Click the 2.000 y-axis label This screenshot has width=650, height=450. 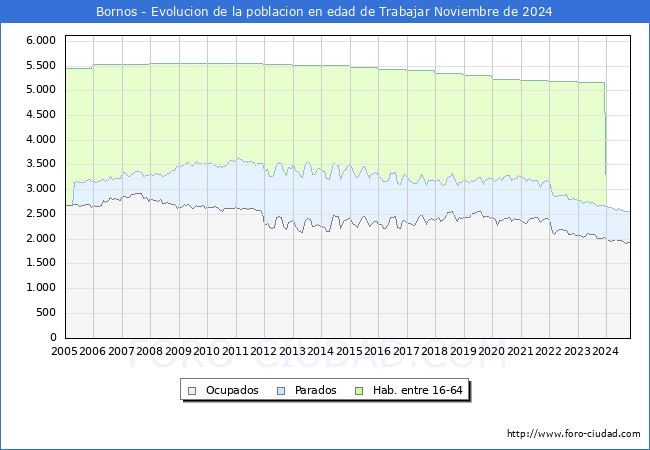[x=41, y=238]
